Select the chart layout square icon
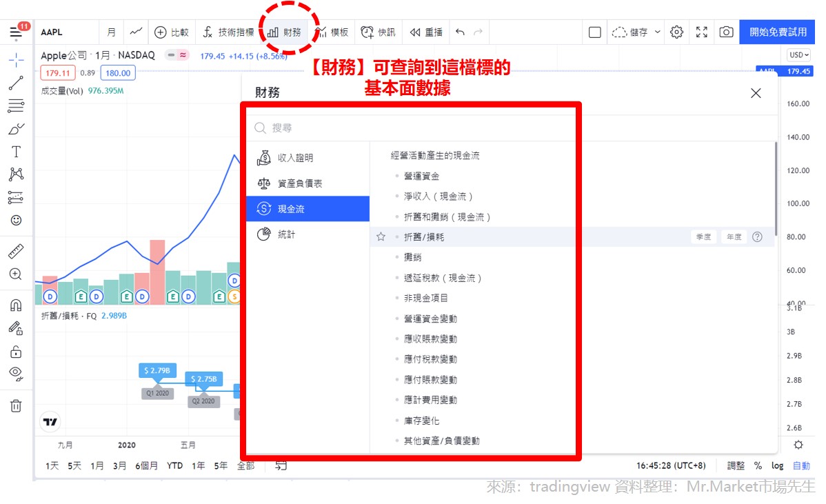 click(x=595, y=32)
